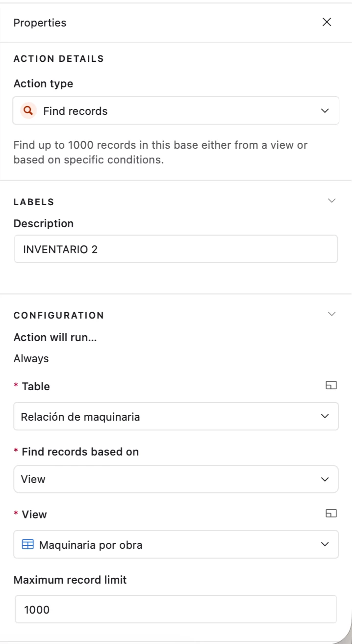Close the Properties panel
This screenshot has height=644, width=352.
pos(327,22)
